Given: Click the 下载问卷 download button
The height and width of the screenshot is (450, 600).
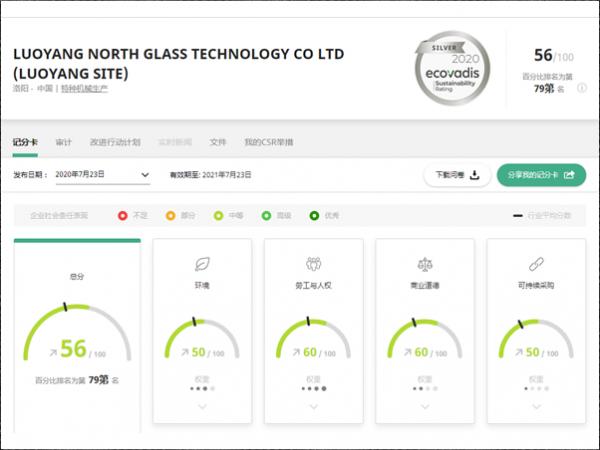Looking at the screenshot, I should (x=457, y=175).
